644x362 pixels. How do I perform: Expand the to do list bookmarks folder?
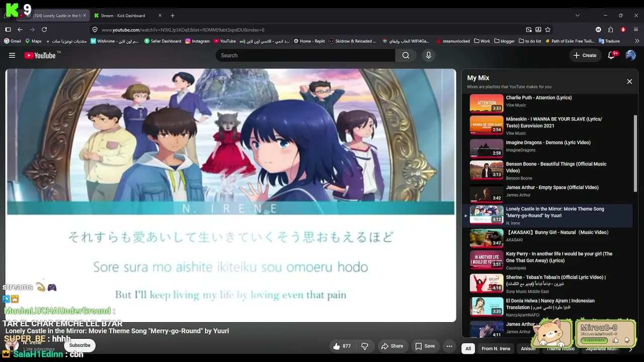[530, 41]
